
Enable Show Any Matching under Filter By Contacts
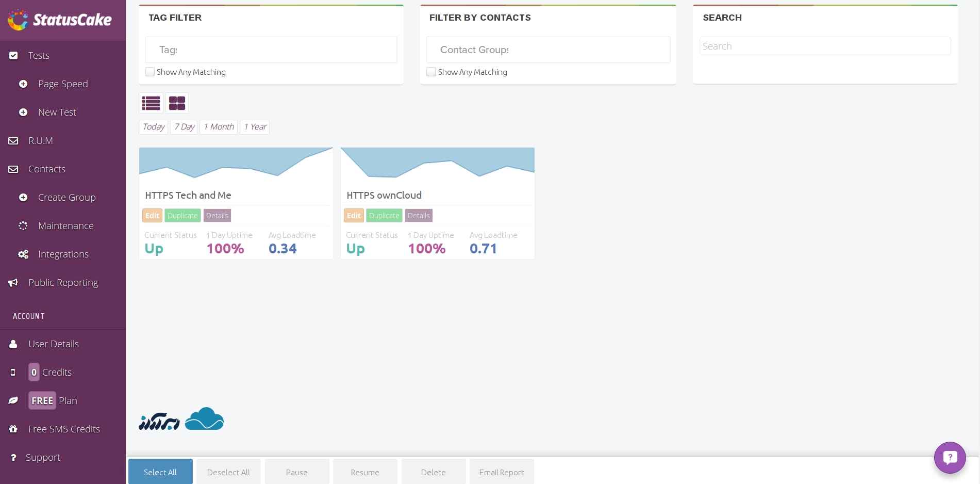pyautogui.click(x=431, y=72)
